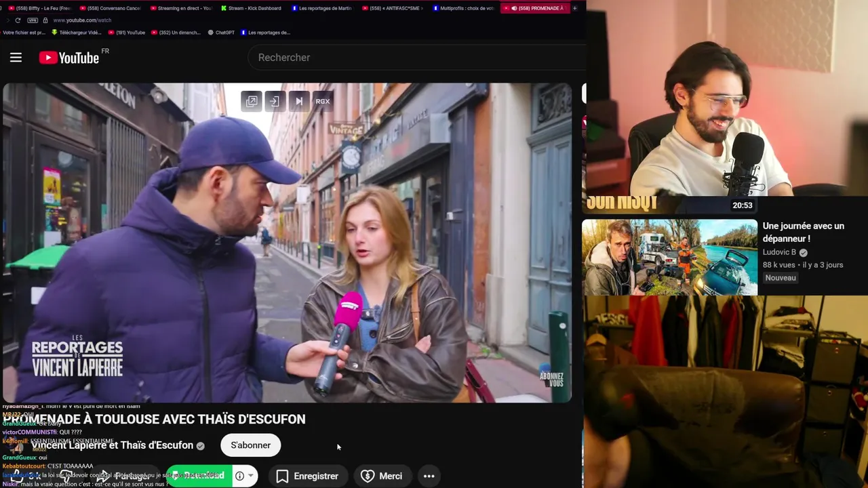Open the Votre fichier est pr... bookmark
Viewport: 868px width, 488px height.
(x=24, y=33)
